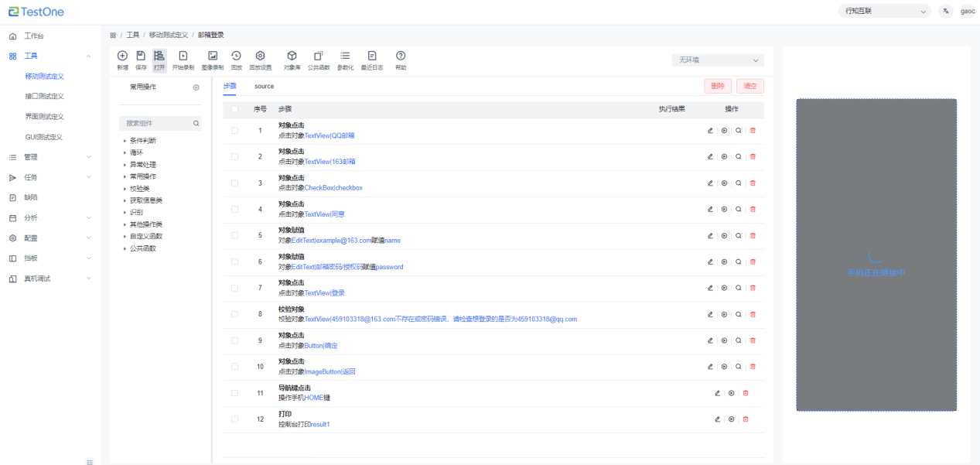Run step 11 using its play icon
980x465 pixels.
731,393
